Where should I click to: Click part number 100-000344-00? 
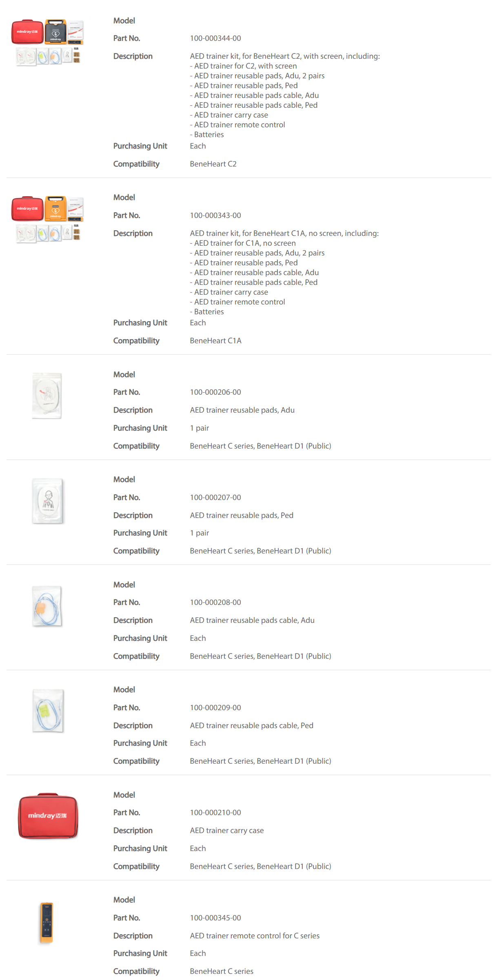click(x=215, y=38)
